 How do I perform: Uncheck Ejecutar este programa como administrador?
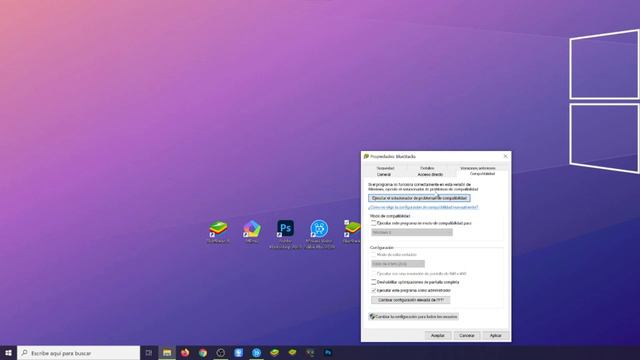point(373,290)
